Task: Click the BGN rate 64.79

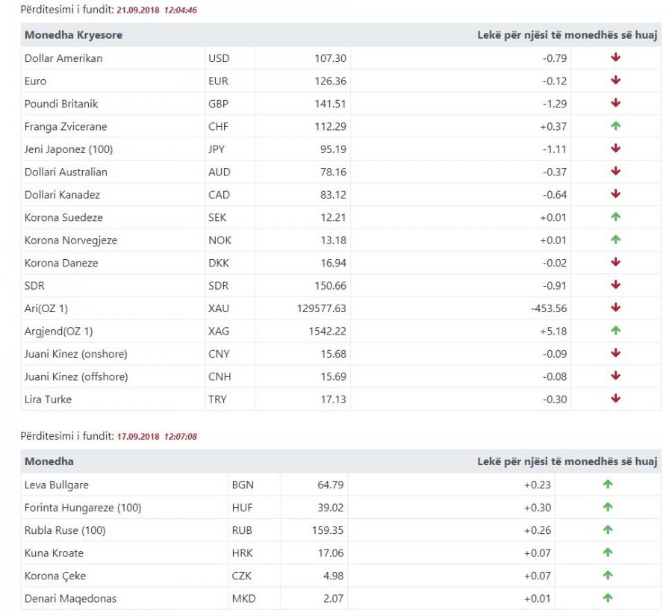Action: (x=331, y=485)
